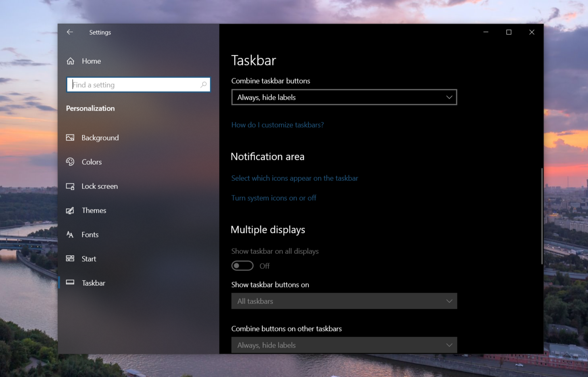Image resolution: width=588 pixels, height=377 pixels.
Task: Open Combine buttons on other taskbars dropdown
Action: [x=344, y=345]
